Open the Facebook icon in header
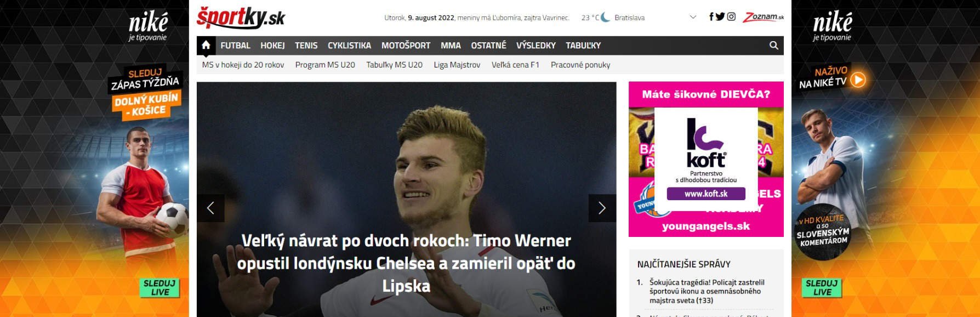This screenshot has width=980, height=317. (x=711, y=17)
